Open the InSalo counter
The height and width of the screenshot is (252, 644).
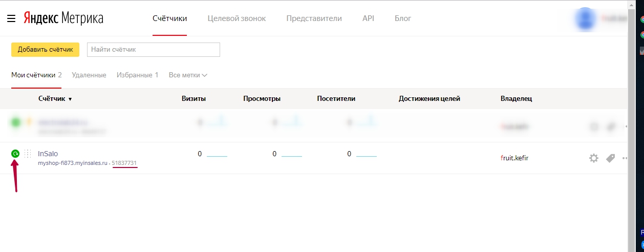tap(48, 153)
